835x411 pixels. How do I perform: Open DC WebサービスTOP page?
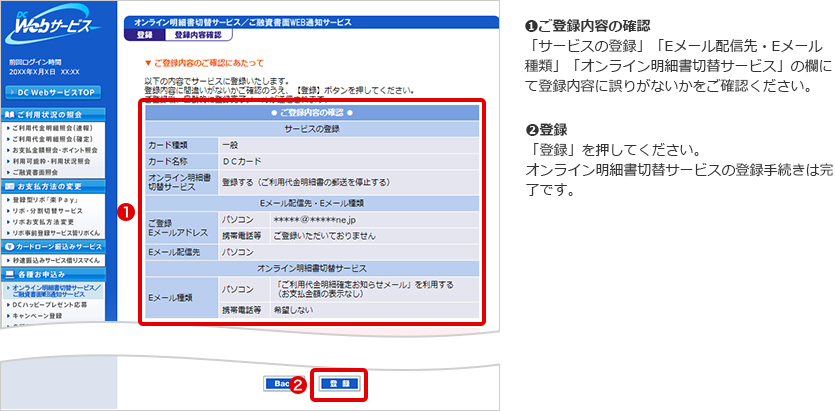(58, 92)
